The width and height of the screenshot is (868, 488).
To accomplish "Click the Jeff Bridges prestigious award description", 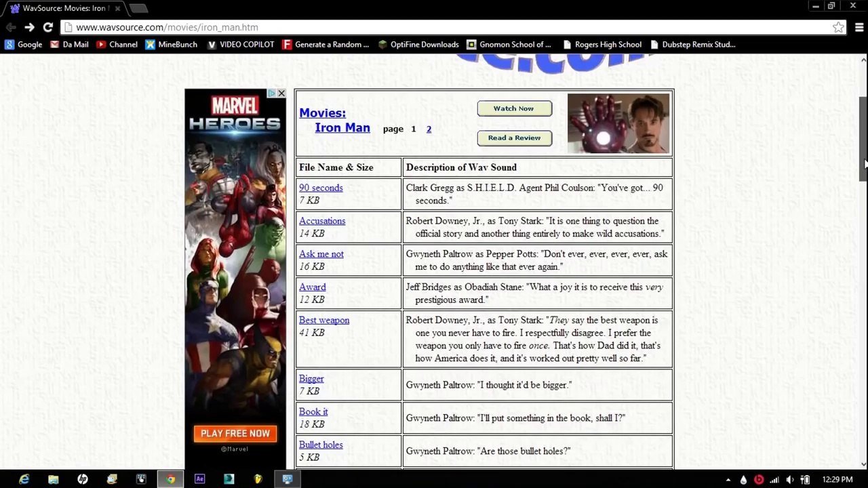I will [x=534, y=293].
